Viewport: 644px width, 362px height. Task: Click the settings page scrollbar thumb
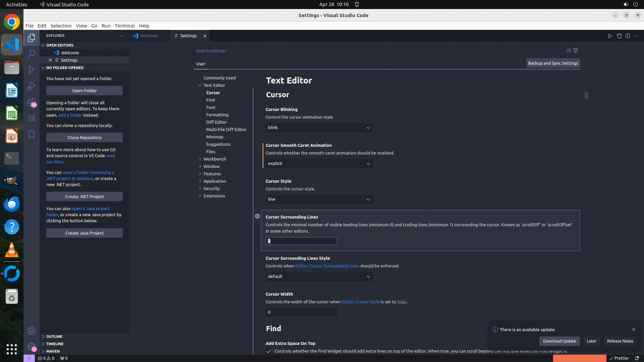586,96
